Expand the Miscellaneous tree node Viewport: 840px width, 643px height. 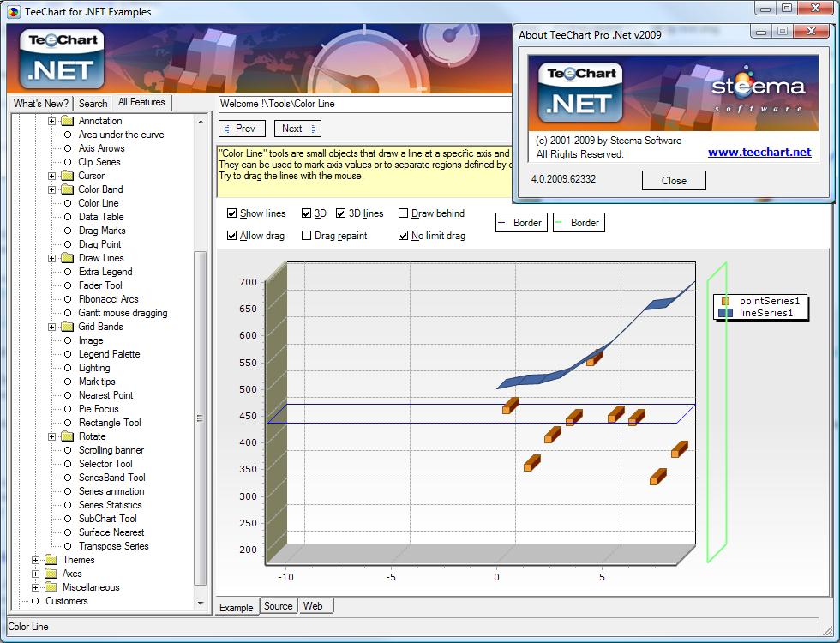(35, 588)
